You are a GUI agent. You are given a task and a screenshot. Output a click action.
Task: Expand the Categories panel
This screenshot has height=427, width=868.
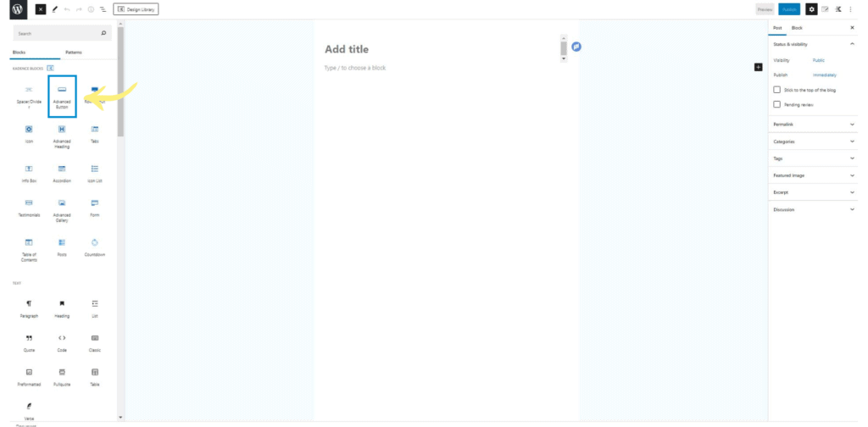[815, 141]
